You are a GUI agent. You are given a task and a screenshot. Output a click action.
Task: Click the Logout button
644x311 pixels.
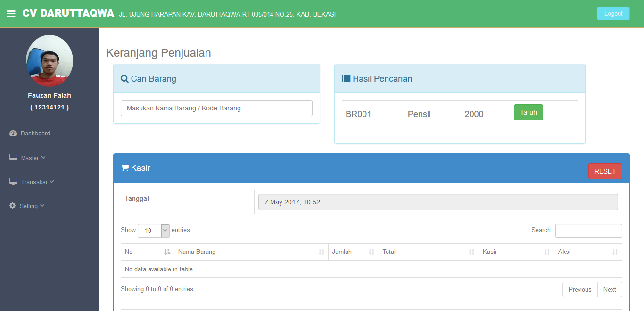click(x=613, y=14)
